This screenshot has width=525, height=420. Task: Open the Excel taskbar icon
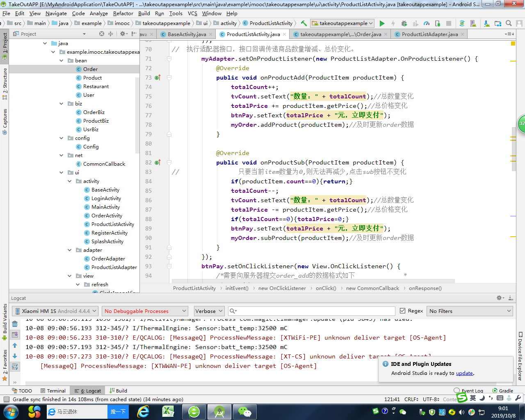[x=169, y=411]
